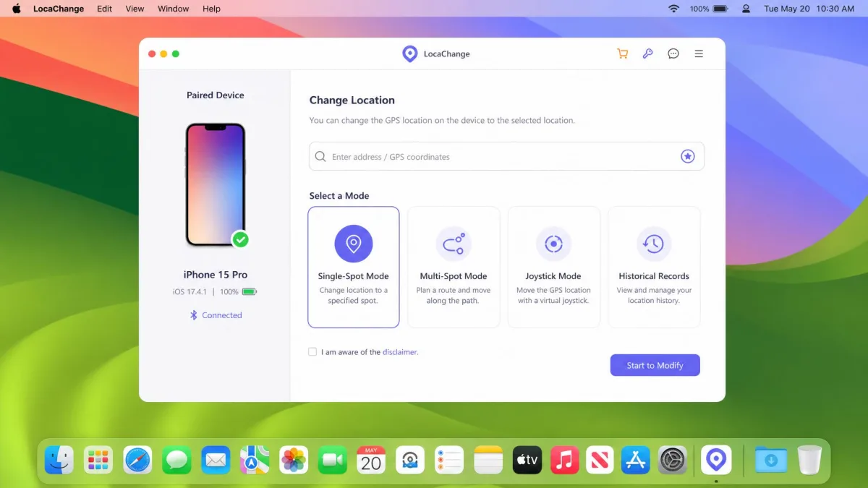Open the Downloads folder in dock
868x488 pixels.
click(x=771, y=460)
